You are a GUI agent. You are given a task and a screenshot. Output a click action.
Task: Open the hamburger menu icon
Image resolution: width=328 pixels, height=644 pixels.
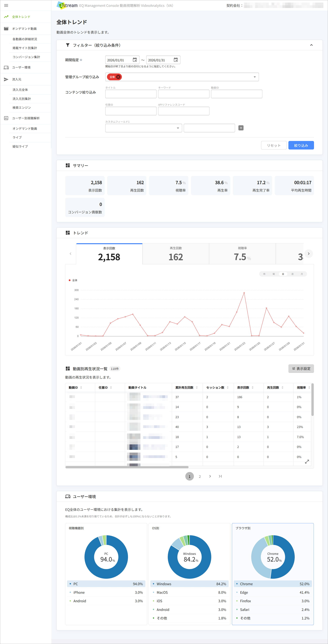[x=6, y=5]
